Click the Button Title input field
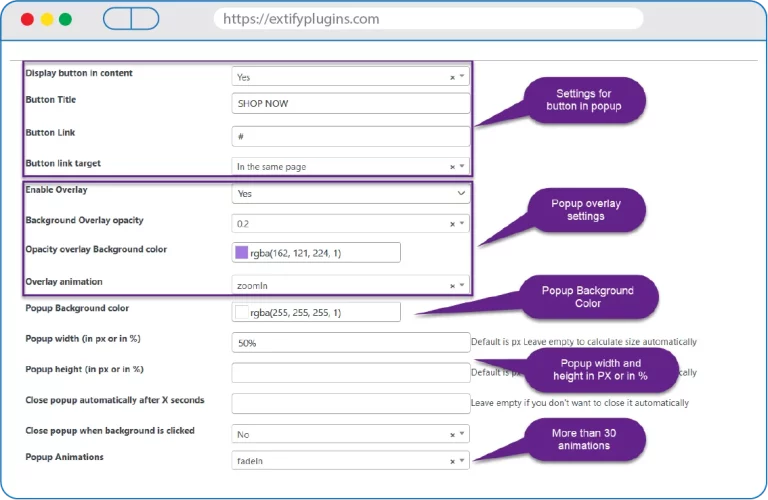Viewport: 768px width, 500px height. tap(350, 103)
